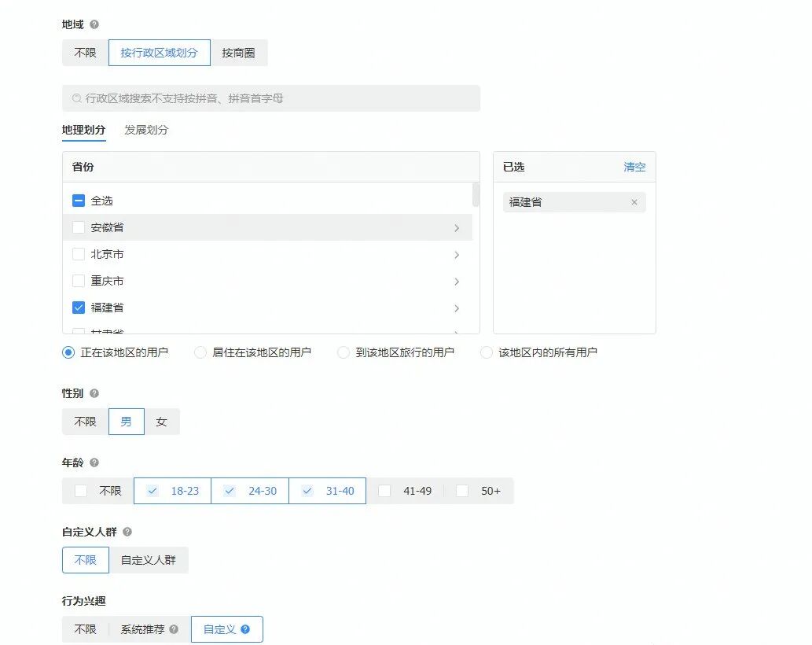Expand the 重庆市 row chevron

[457, 281]
